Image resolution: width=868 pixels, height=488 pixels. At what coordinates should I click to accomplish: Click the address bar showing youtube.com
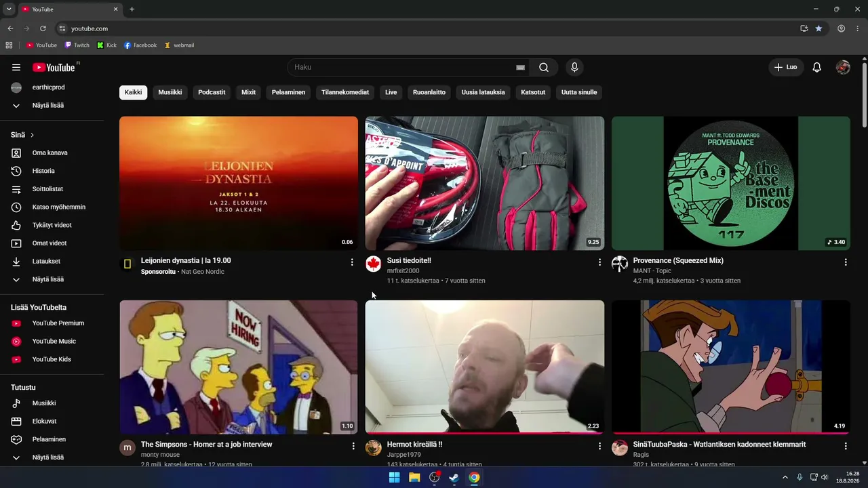coord(427,28)
